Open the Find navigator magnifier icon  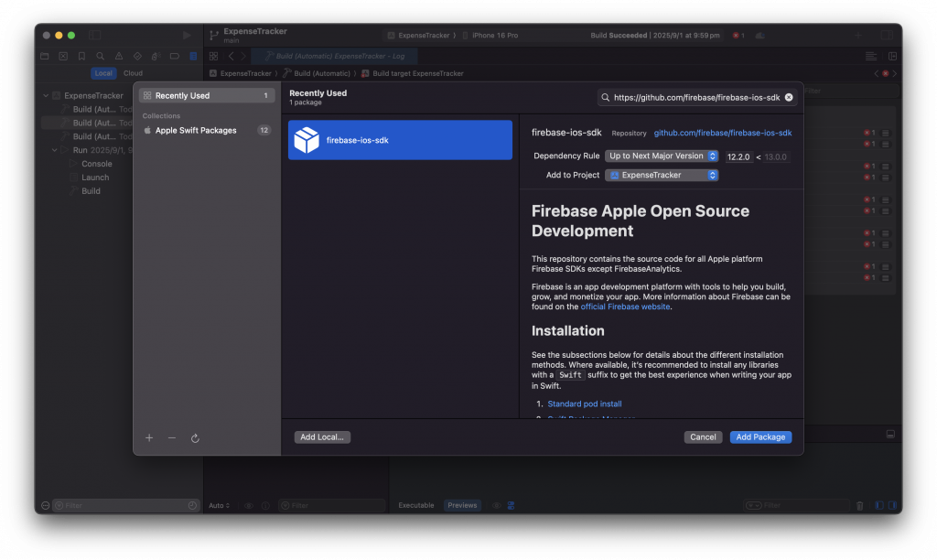(x=101, y=56)
